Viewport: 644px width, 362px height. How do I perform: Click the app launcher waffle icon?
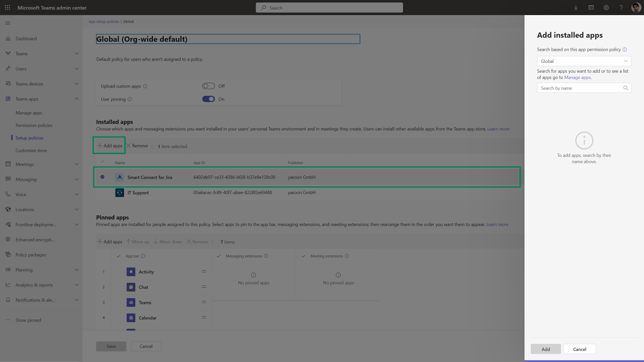(7, 8)
